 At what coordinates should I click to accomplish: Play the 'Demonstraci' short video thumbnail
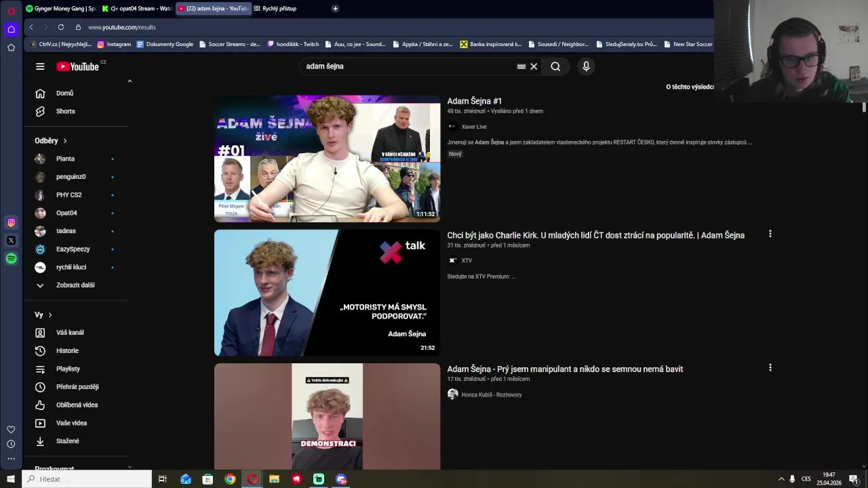tap(327, 416)
